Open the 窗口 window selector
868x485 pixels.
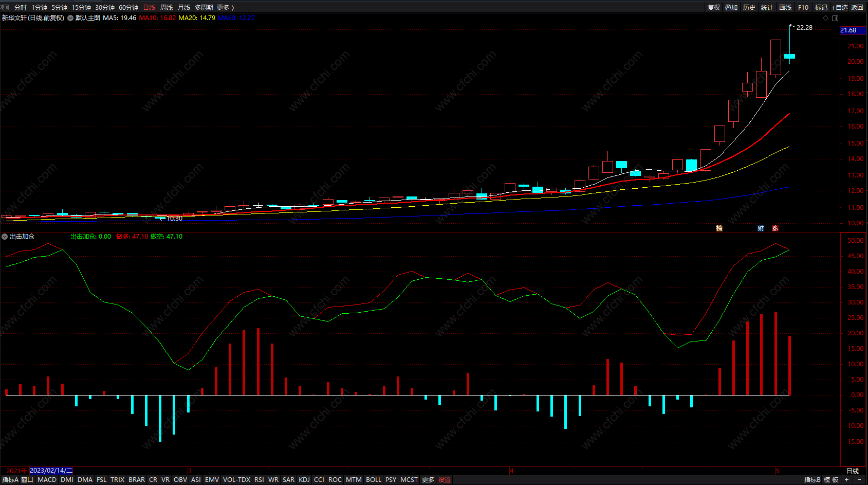pyautogui.click(x=27, y=480)
